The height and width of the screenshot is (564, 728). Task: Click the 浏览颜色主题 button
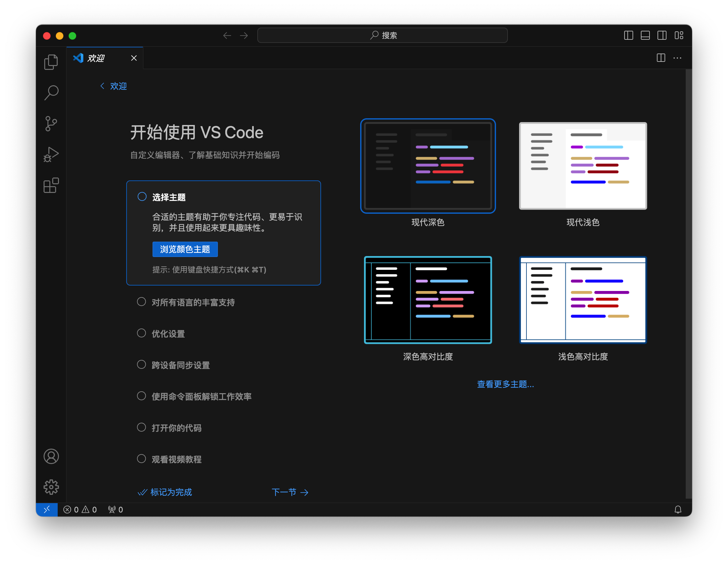coord(185,249)
